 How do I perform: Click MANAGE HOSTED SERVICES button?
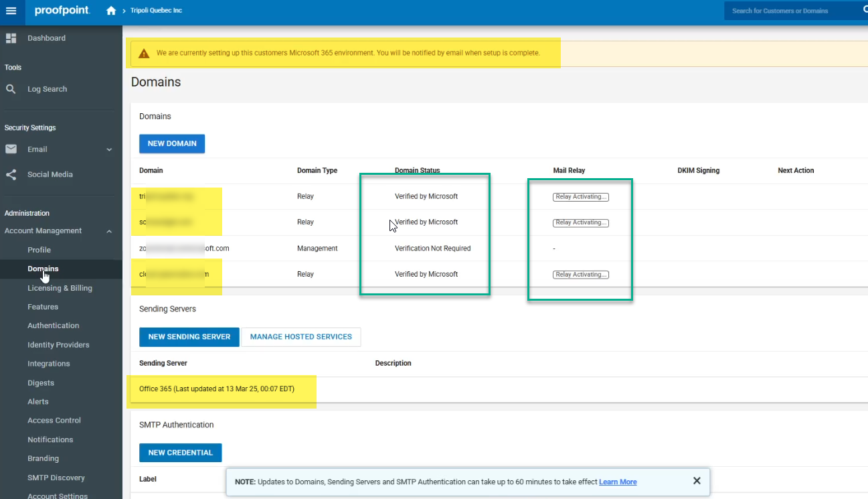pos(300,337)
